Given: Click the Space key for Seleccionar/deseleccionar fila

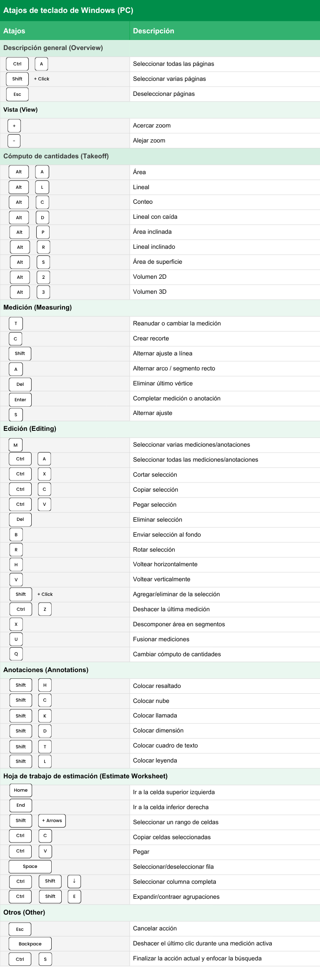Looking at the screenshot, I should [x=30, y=866].
